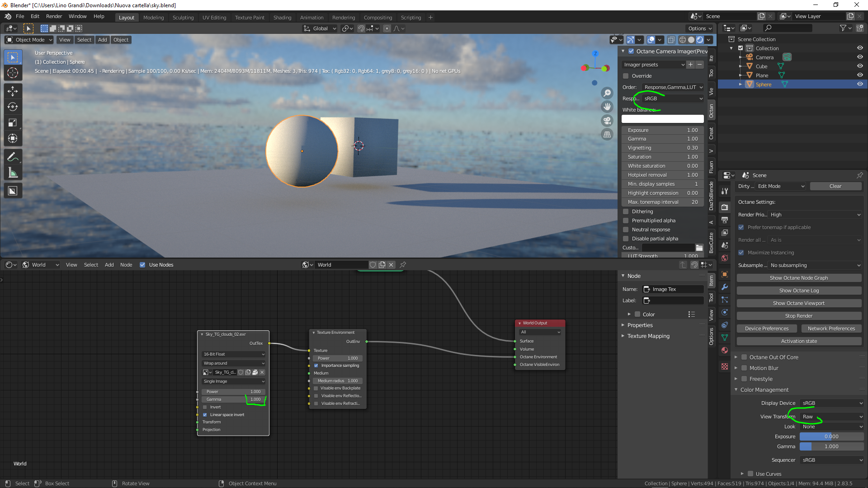Adjust the Color Management Gamma slider
Viewport: 868px width, 488px height.
tap(831, 446)
